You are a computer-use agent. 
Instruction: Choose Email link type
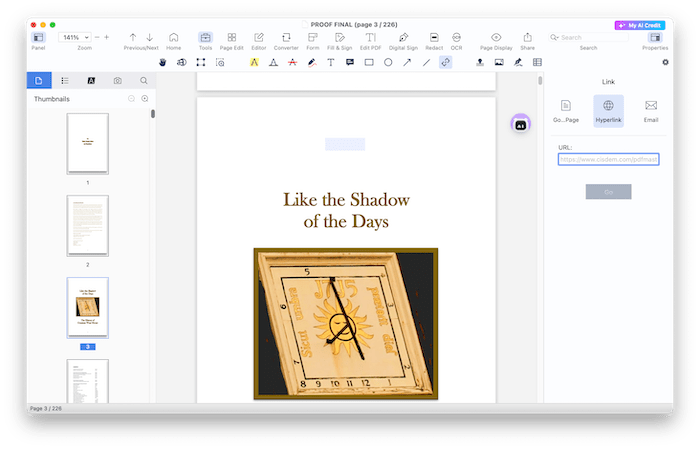tap(651, 111)
